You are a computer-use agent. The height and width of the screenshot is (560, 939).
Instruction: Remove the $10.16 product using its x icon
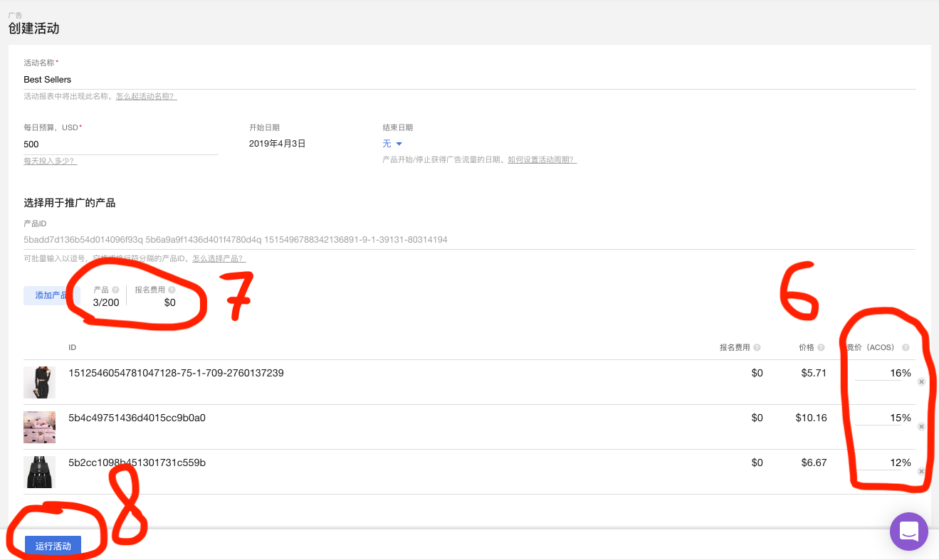921,426
